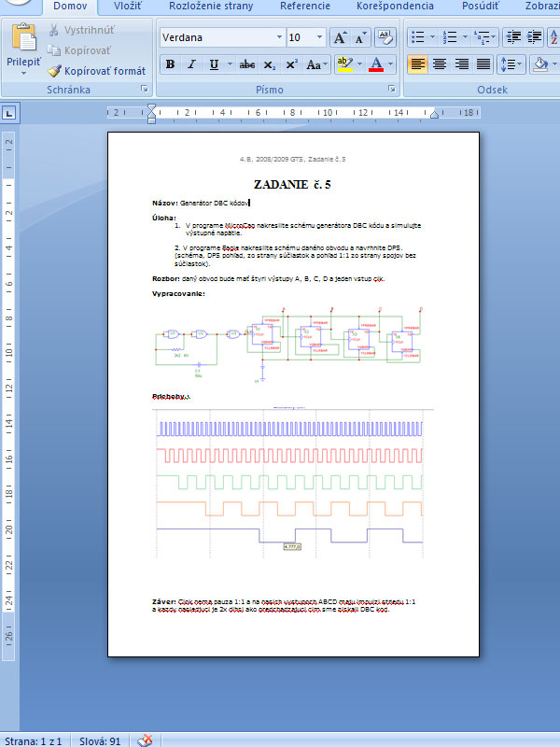560x747 pixels.
Task: Open the Posúdiť tab
Action: click(x=481, y=7)
